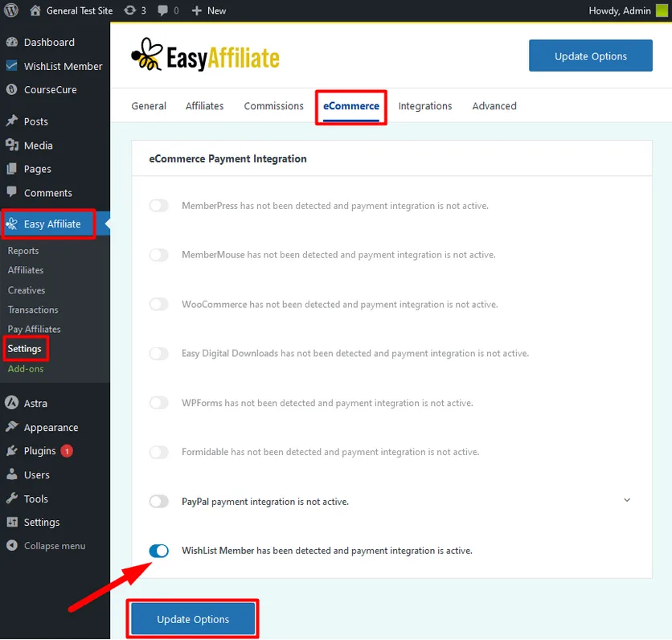Click the Posts pushpin icon
Screen dimensions: 672x640
click(x=12, y=121)
